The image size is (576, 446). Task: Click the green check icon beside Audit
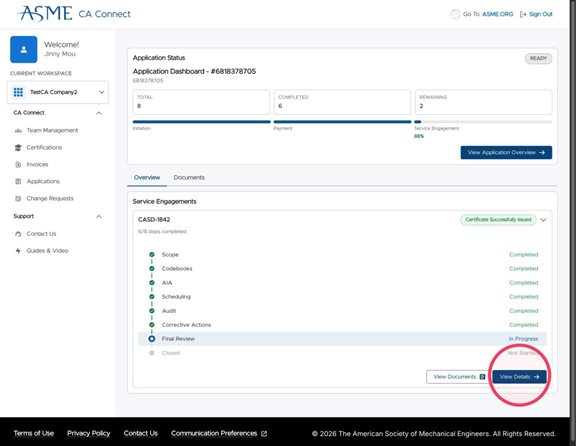(152, 311)
